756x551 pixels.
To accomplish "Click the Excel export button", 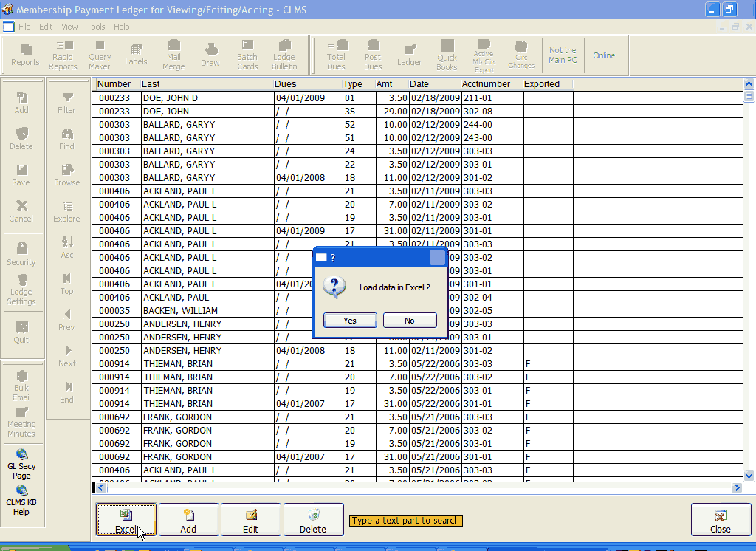I will click(x=126, y=520).
